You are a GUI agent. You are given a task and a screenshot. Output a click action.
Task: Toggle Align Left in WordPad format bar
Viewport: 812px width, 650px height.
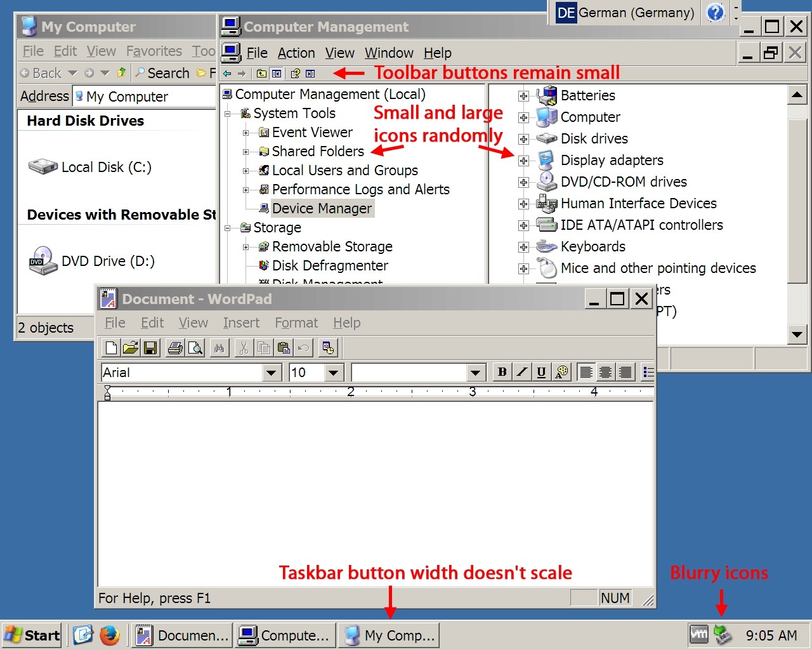coord(586,372)
